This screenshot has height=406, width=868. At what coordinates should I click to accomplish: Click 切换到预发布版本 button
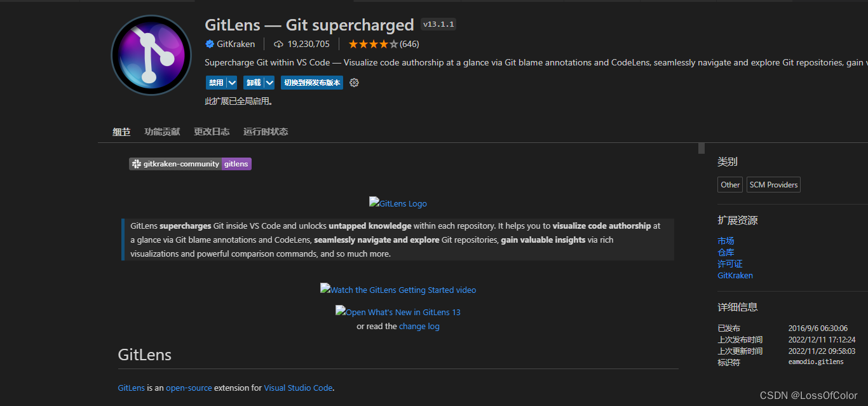tap(312, 83)
